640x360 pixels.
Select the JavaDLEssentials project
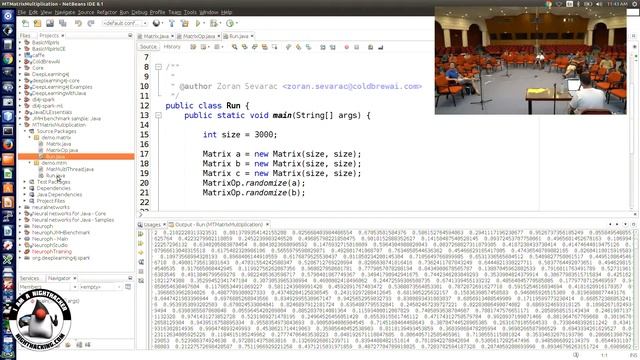click(x=51, y=112)
